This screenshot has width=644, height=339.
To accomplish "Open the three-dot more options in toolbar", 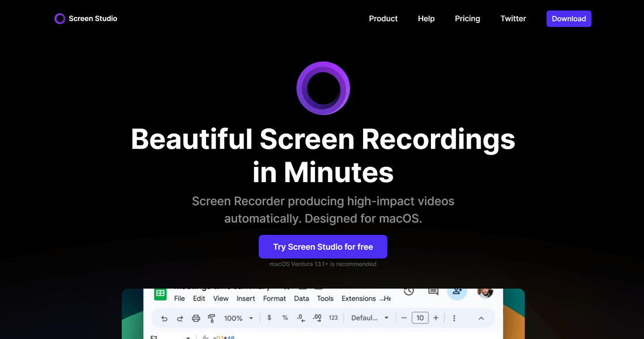I will pos(454,318).
